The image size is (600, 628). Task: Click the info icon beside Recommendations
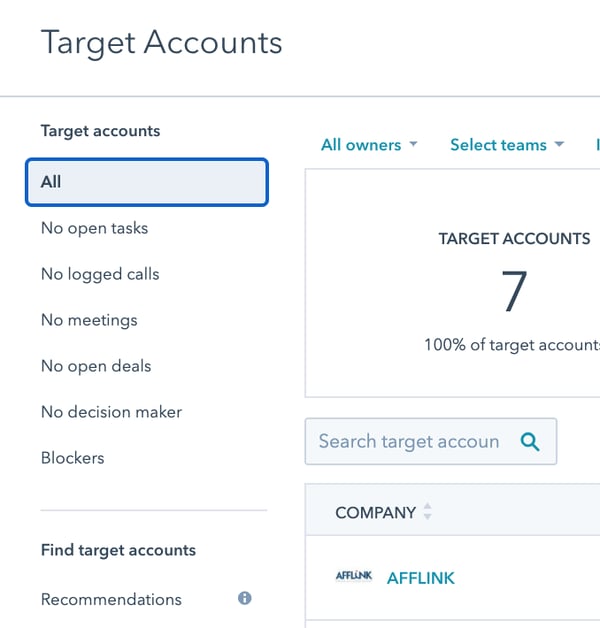tap(245, 599)
